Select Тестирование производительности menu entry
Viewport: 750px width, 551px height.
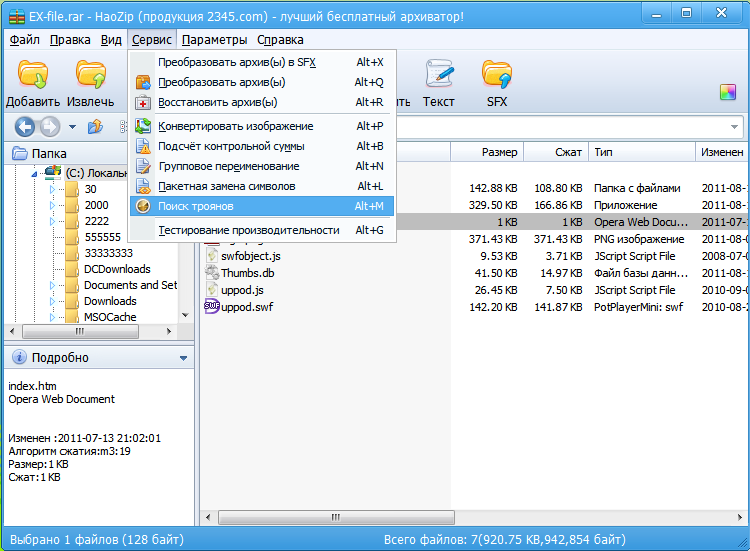(248, 230)
